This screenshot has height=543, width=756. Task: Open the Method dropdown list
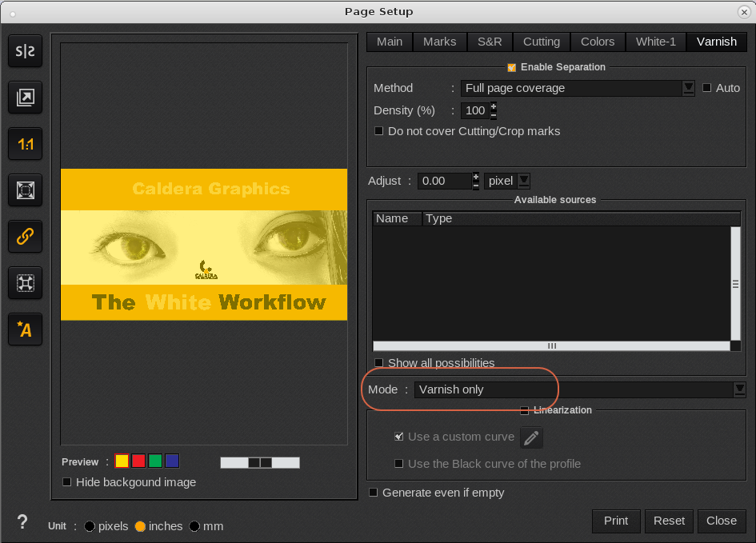click(688, 88)
